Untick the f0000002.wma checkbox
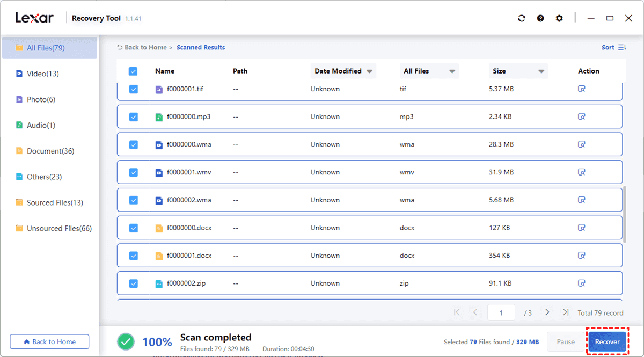644x357 pixels. click(x=134, y=200)
